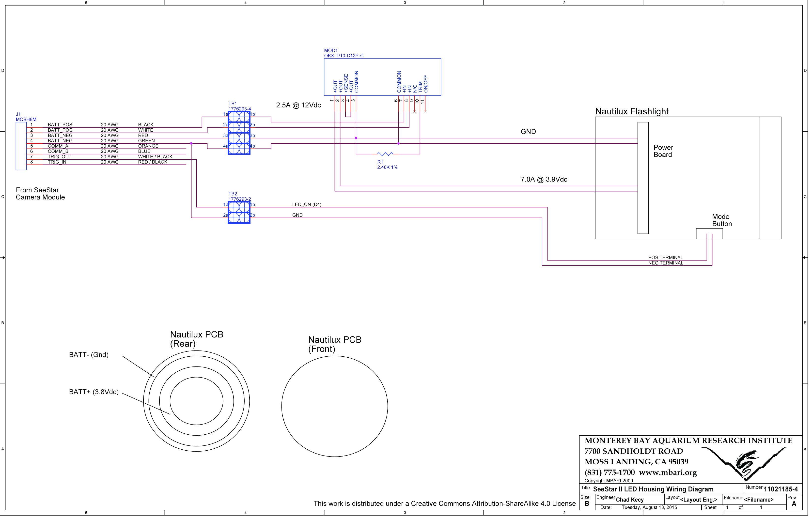The image size is (812, 518).
Task: Select the 'BLUE' wire color label
Action: 144,151
